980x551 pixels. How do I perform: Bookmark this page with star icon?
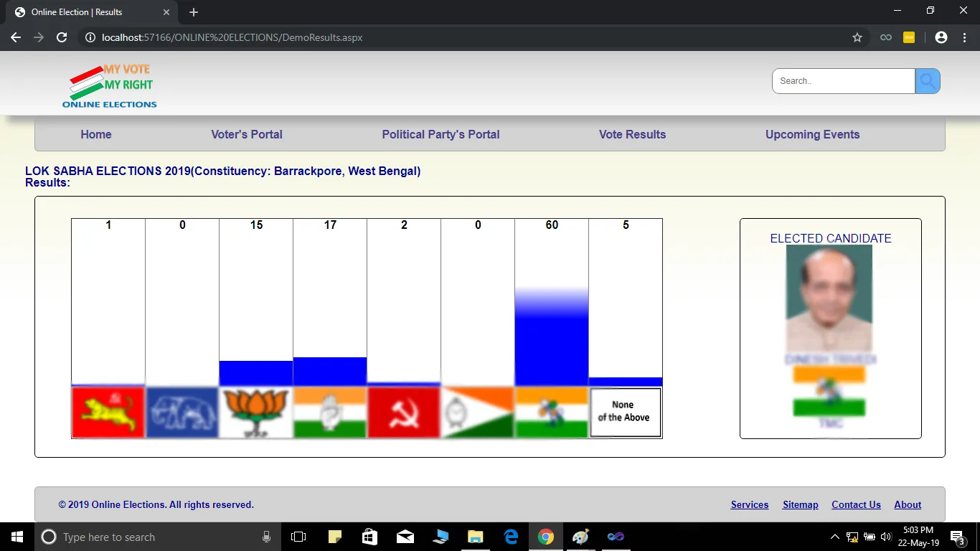pyautogui.click(x=857, y=37)
